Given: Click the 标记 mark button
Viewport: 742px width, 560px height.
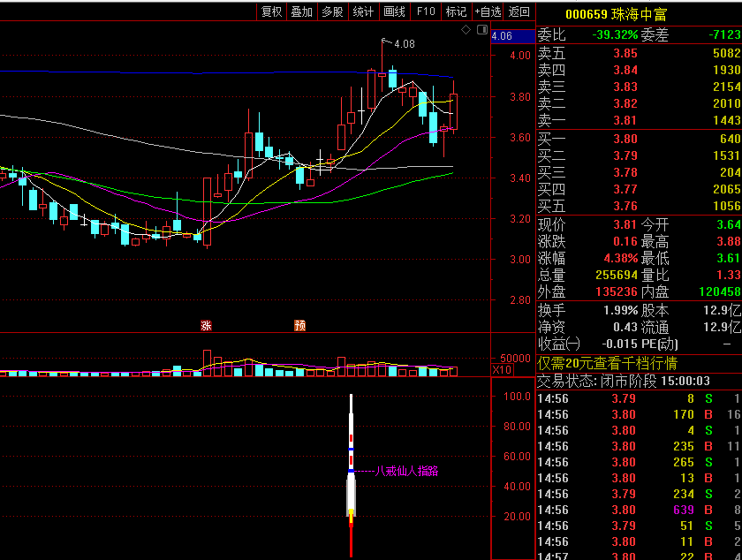Looking at the screenshot, I should 456,11.
